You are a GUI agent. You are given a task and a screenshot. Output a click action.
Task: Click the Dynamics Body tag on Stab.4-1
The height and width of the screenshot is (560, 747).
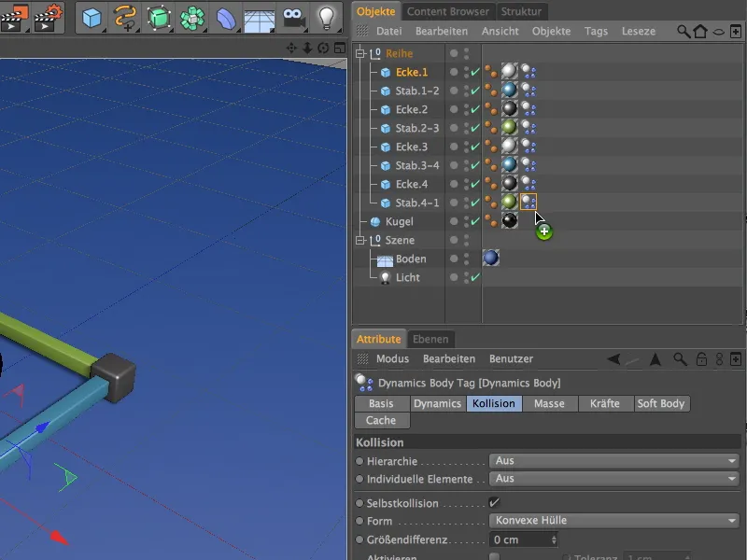click(529, 203)
